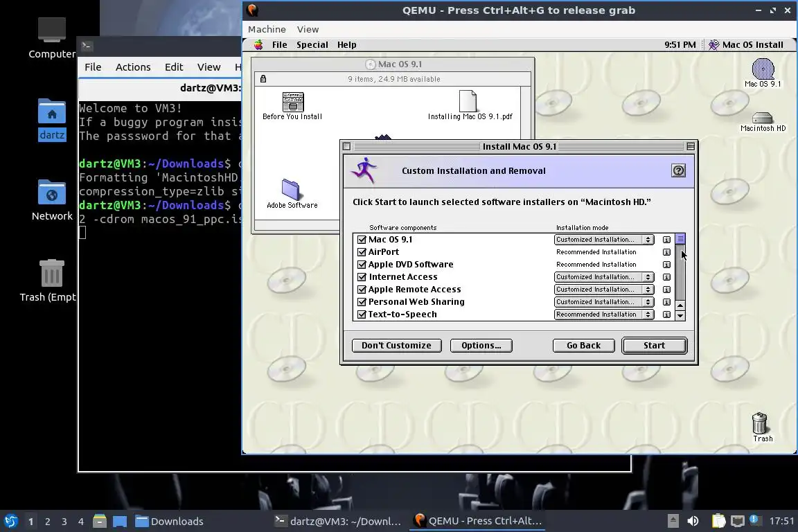Image resolution: width=798 pixels, height=532 pixels.
Task: Open the Mac OS File menu
Action: [279, 45]
